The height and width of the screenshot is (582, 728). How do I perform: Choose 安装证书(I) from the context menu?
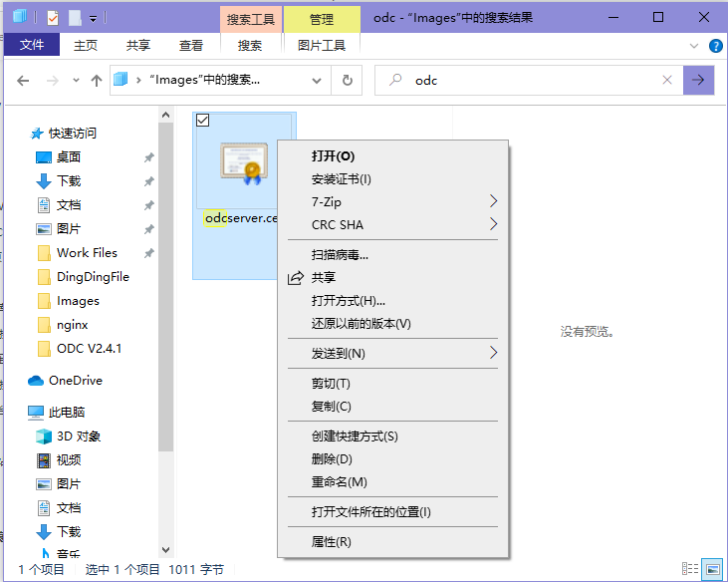point(392,178)
